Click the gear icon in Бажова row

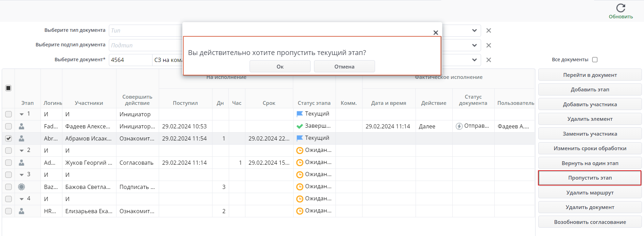tap(21, 187)
